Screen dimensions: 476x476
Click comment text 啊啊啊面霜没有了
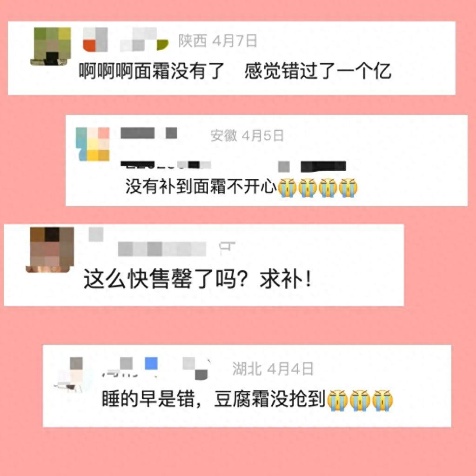(152, 71)
